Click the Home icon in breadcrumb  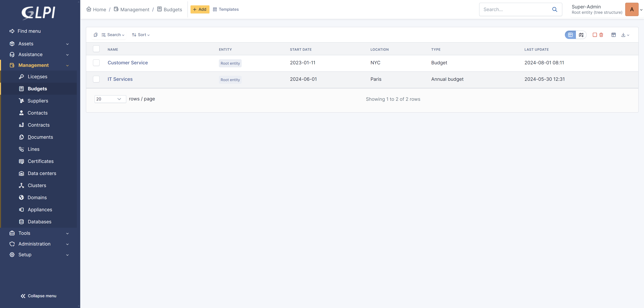click(89, 9)
